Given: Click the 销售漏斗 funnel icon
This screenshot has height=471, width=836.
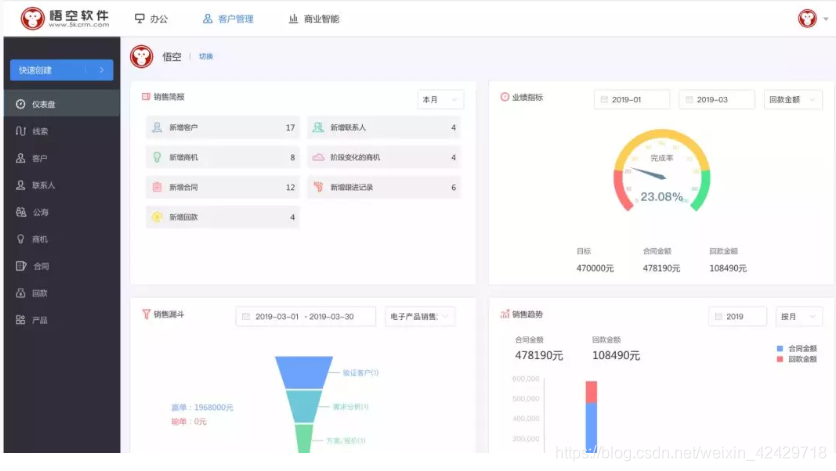Looking at the screenshot, I should (146, 314).
